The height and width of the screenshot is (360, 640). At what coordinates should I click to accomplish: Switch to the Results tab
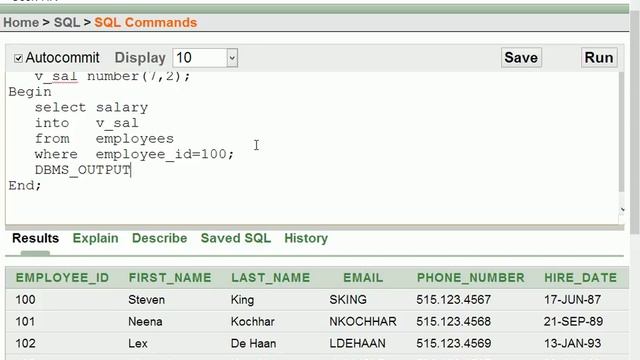(36, 238)
